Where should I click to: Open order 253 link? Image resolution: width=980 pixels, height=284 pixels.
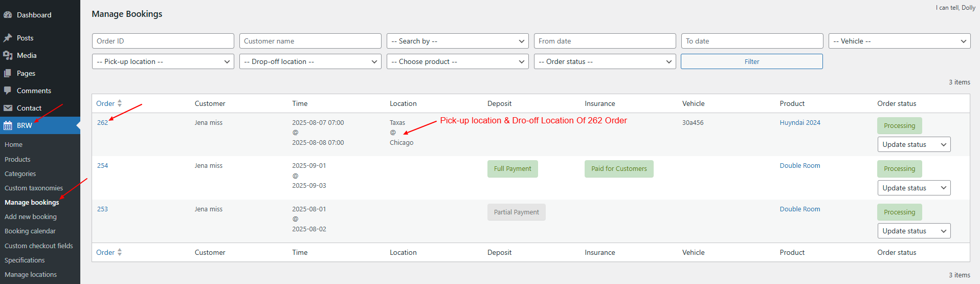(102, 209)
